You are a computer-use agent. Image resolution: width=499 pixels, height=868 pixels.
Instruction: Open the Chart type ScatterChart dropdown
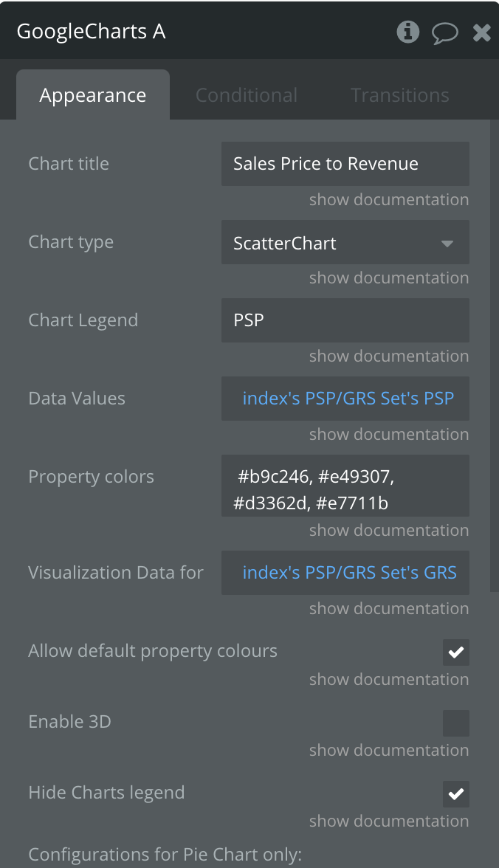pyautogui.click(x=345, y=242)
